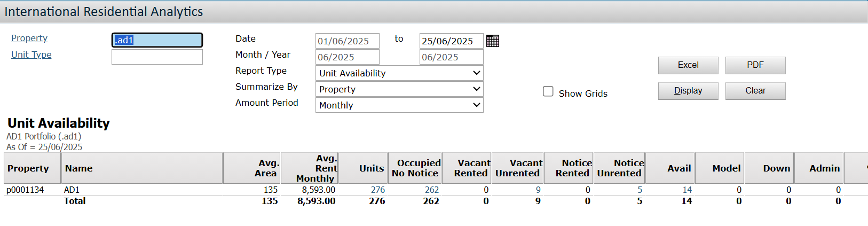This screenshot has height=226, width=868.
Task: Click the Vacant Rented column header
Action: (467, 168)
